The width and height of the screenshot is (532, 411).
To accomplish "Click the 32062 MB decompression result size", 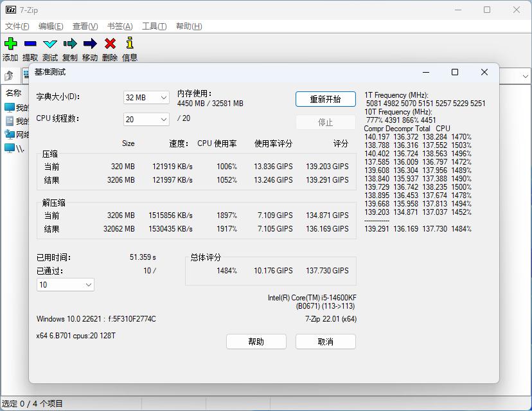I will [119, 229].
